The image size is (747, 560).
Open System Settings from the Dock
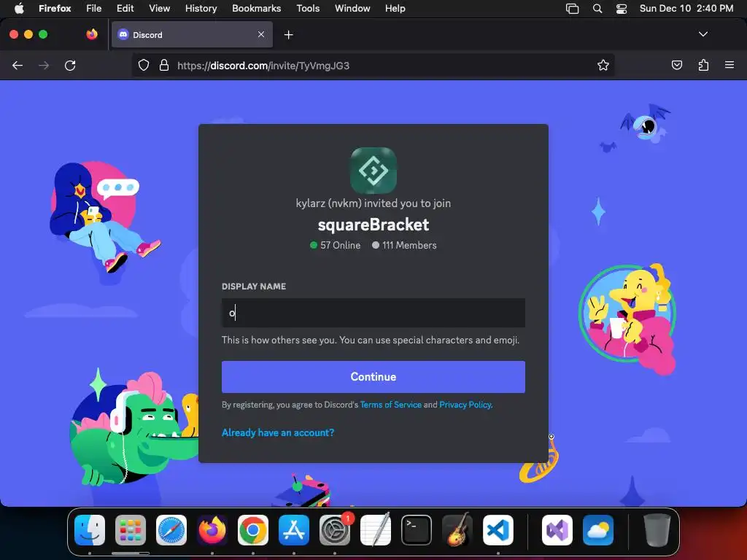(x=335, y=530)
